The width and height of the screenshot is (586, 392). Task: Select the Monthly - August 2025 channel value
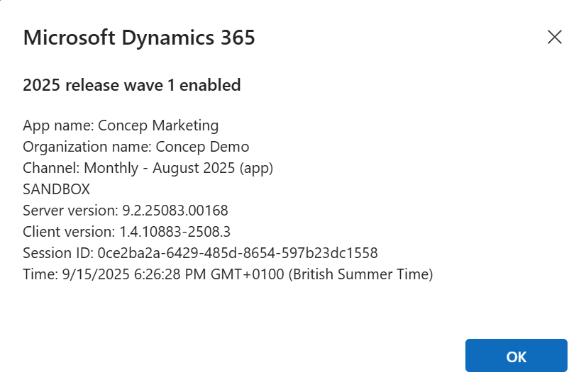(163, 168)
